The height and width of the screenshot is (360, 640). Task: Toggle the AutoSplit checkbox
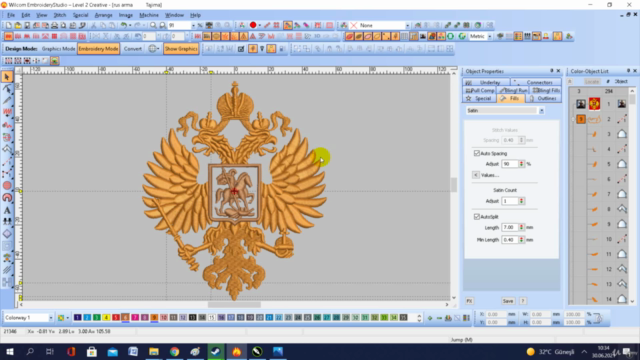point(476,216)
